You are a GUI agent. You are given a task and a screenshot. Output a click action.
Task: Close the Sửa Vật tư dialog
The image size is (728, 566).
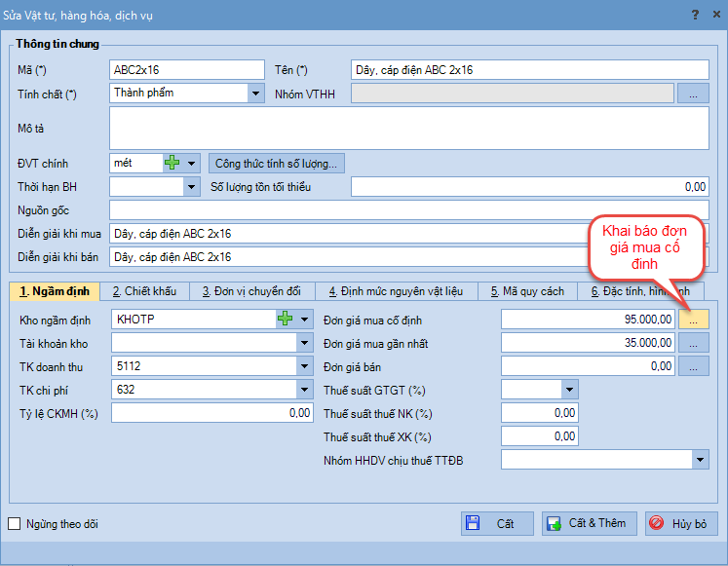[716, 15]
